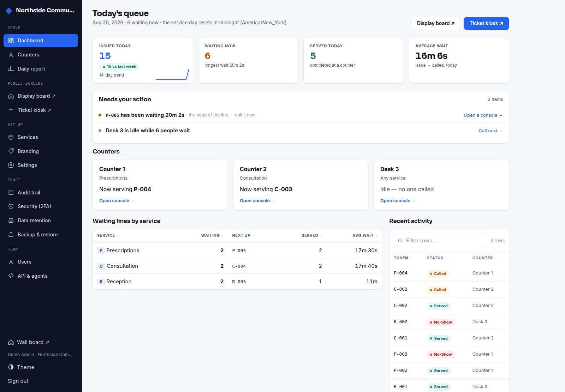The height and width of the screenshot is (392, 565).
Task: Click the Settings gear icon
Action: [x=11, y=165]
